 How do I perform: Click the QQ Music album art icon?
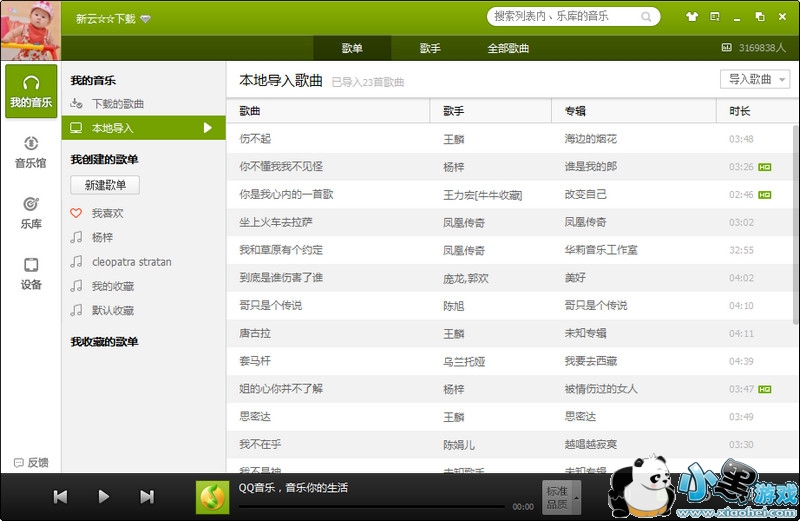tap(213, 497)
